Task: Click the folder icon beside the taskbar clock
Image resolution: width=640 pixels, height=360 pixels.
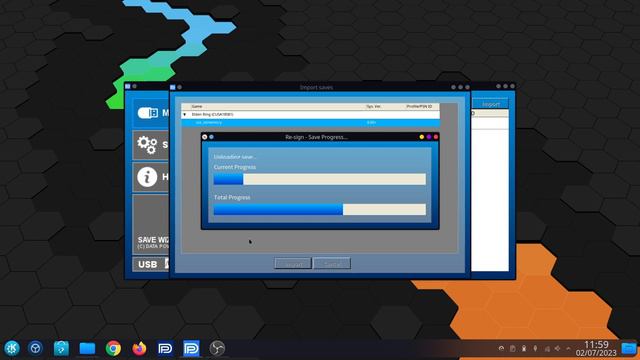Action: 629,348
